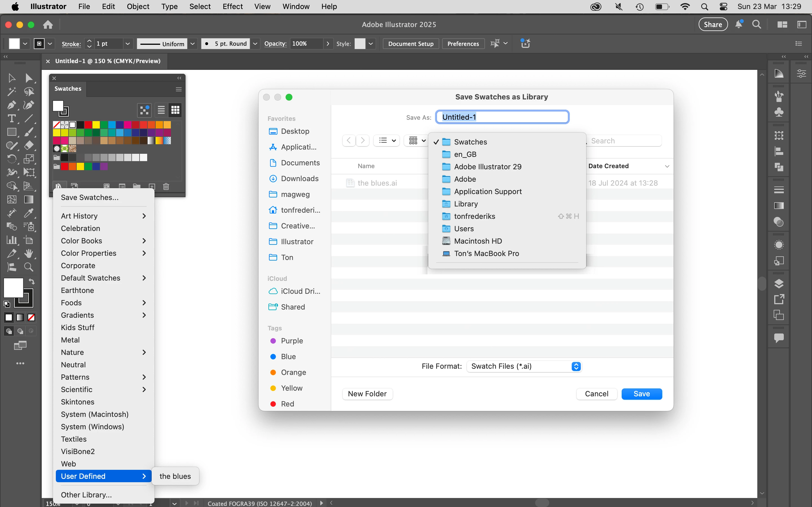The width and height of the screenshot is (812, 507).
Task: Open the Swatches panel hamburger menu
Action: coord(178,89)
